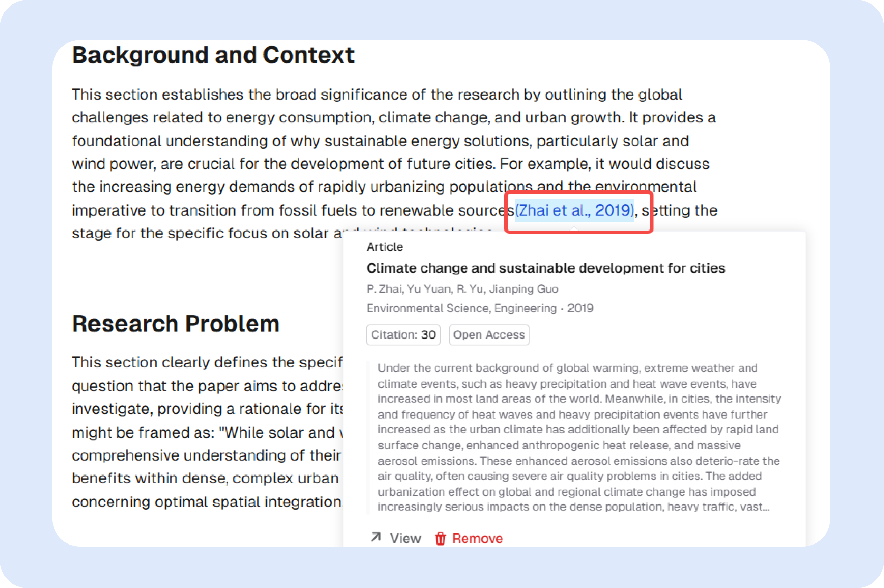Open the article title Climate change and sustainable development

click(x=545, y=268)
